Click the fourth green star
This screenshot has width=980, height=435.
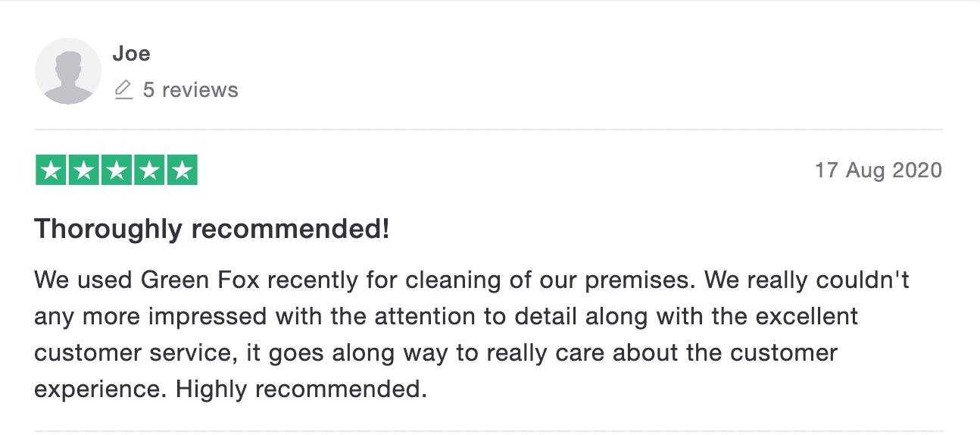coord(149,171)
